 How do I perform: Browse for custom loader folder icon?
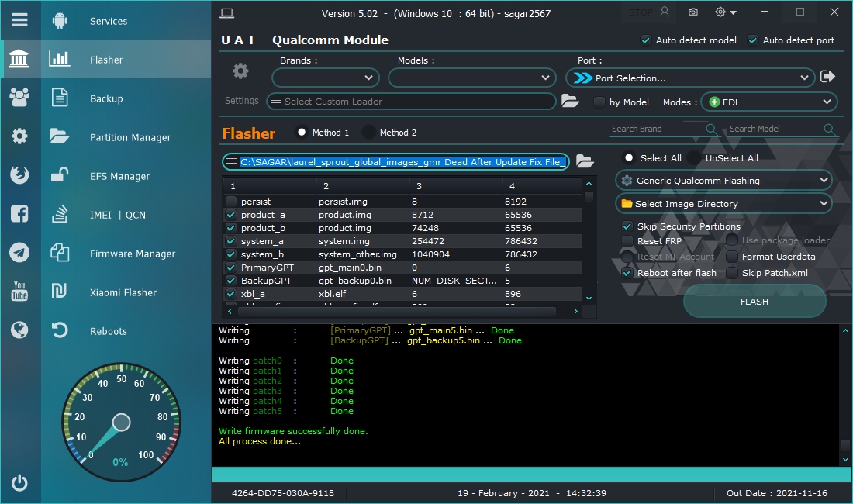570,101
